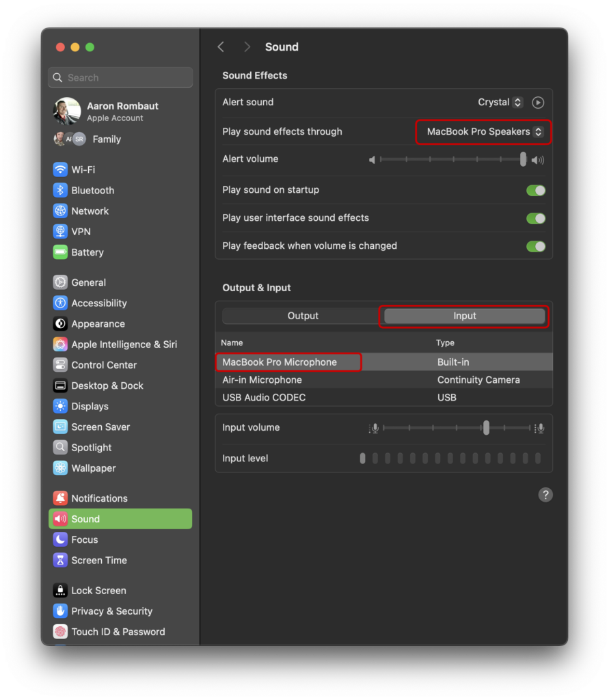Play the alert sound preview

tap(538, 103)
